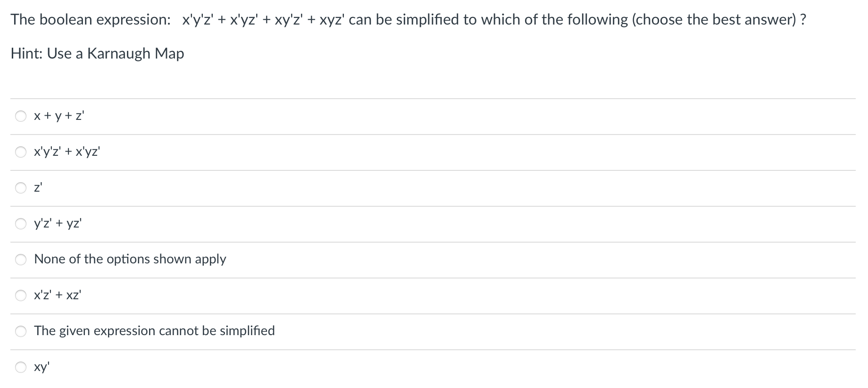Click the row containing "xy'" option

(x=283, y=367)
